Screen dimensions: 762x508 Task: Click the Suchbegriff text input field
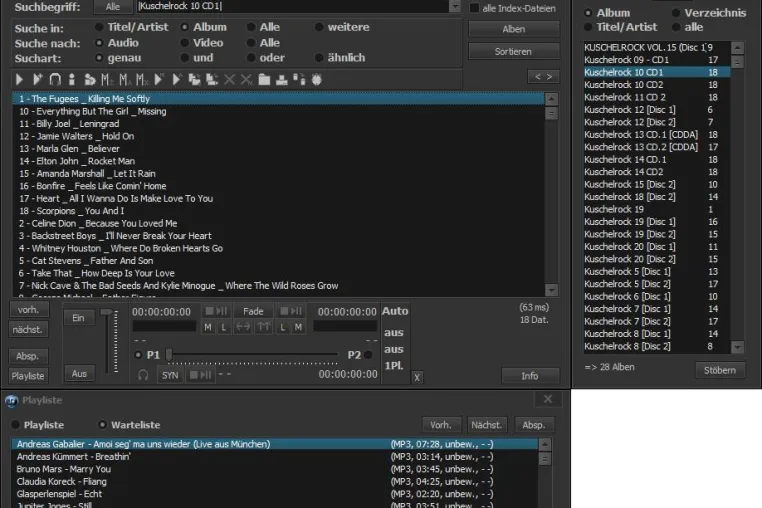pos(293,6)
